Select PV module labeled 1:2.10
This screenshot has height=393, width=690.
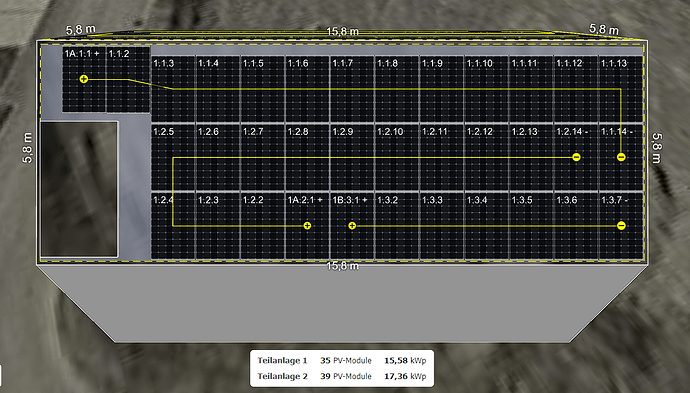pyautogui.click(x=397, y=158)
